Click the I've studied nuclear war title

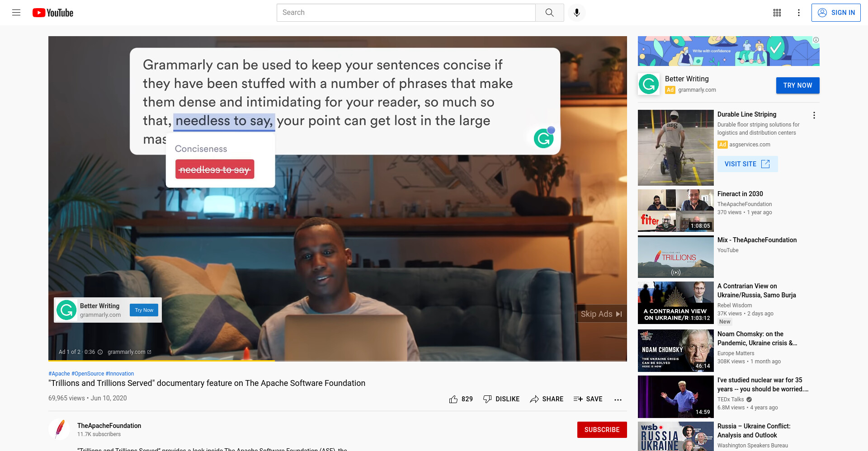pos(763,385)
